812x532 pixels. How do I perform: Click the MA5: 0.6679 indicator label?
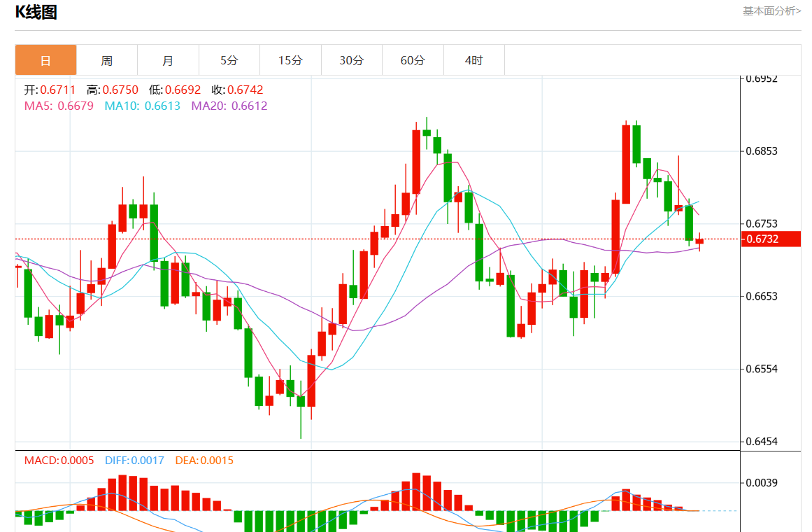[59, 106]
